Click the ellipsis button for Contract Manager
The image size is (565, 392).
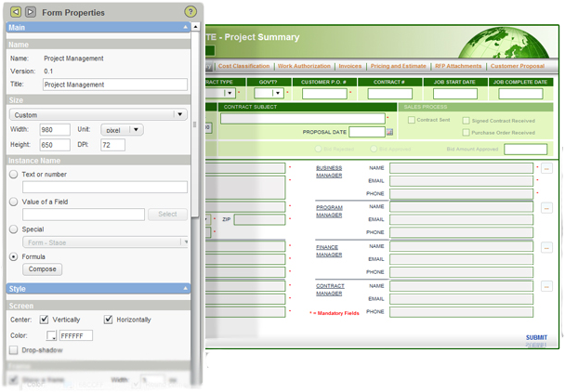[x=546, y=287]
